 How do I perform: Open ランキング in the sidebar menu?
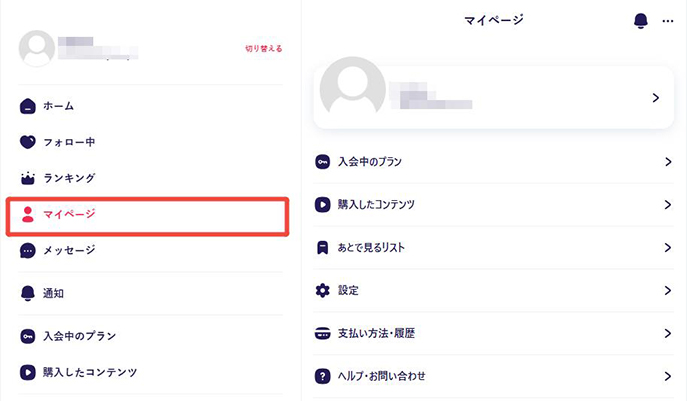(x=69, y=178)
